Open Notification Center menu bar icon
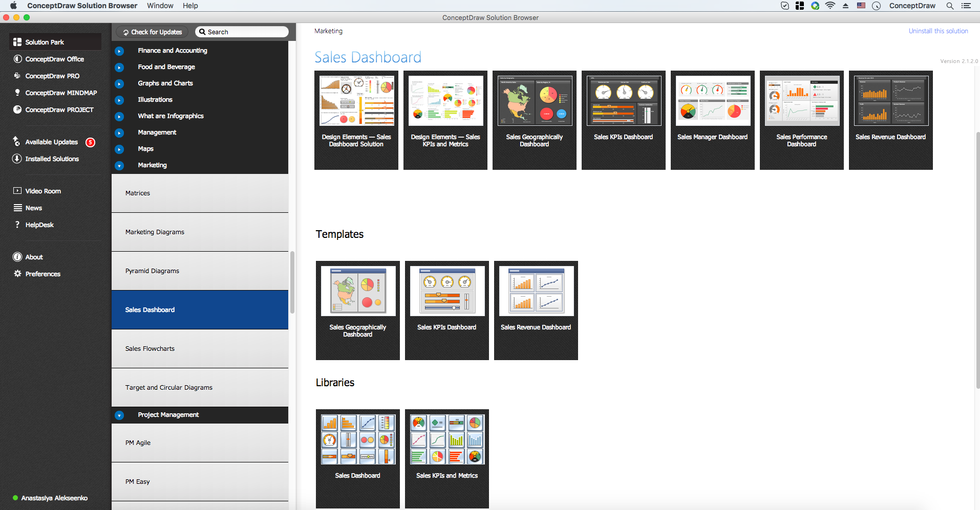The image size is (980, 510). coord(966,6)
